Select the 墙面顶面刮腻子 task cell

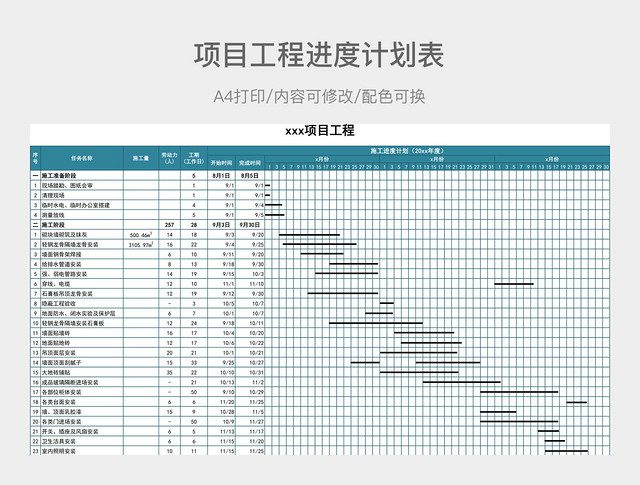(x=82, y=363)
